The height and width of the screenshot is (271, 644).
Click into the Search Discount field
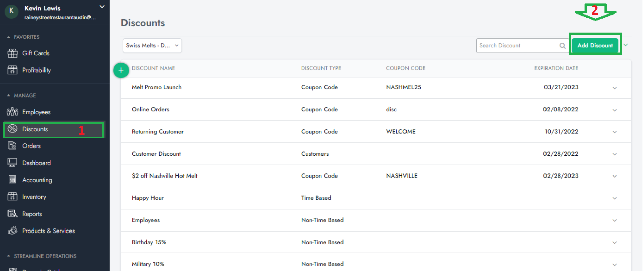pos(516,46)
